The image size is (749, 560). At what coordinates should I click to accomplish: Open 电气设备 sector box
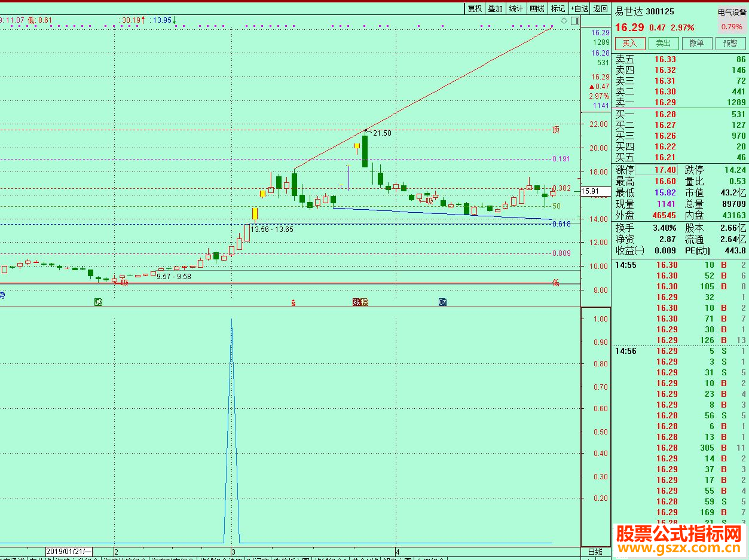tap(732, 12)
